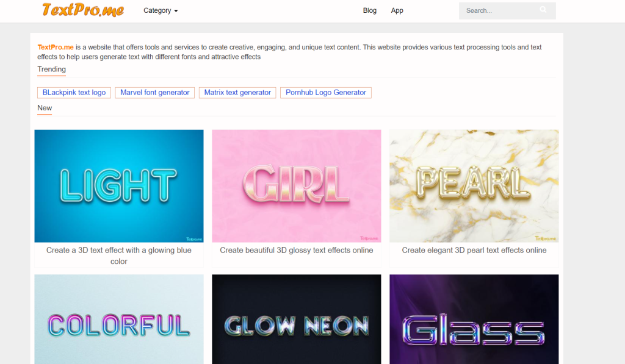Open the LIGHT glowing blue text effect
625x364 pixels.
pos(118,185)
